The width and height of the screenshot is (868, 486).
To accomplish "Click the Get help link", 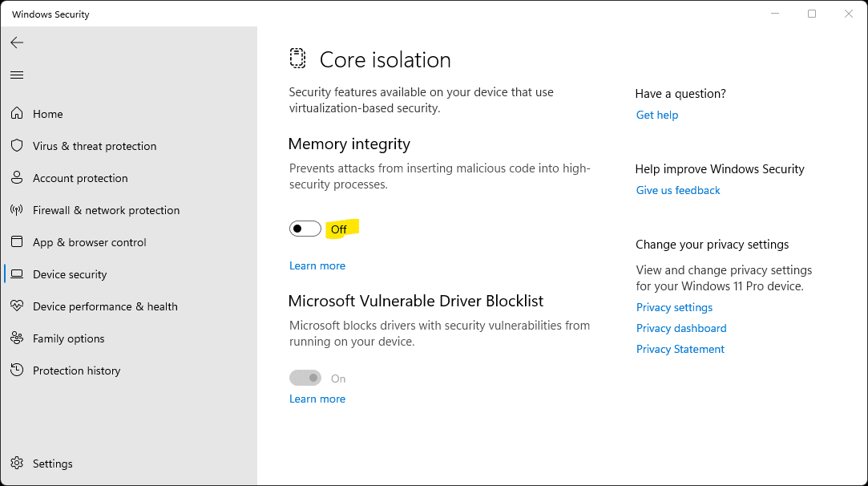I will pyautogui.click(x=657, y=115).
